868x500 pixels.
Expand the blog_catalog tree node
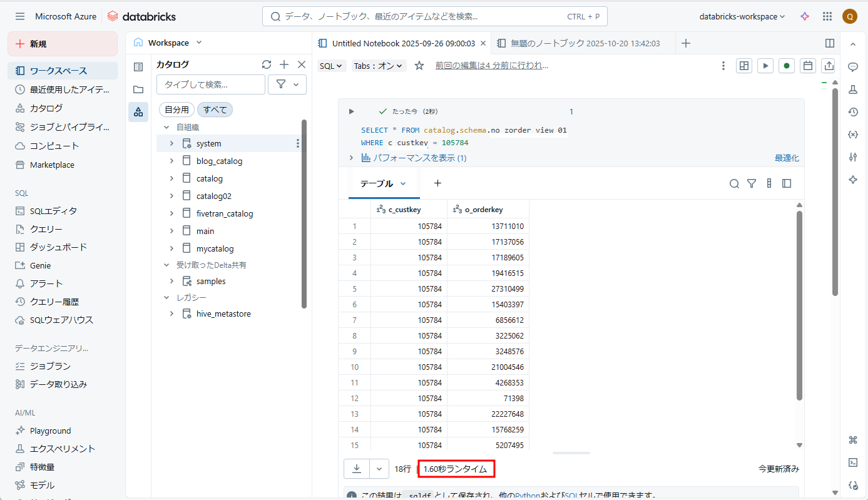pyautogui.click(x=171, y=161)
